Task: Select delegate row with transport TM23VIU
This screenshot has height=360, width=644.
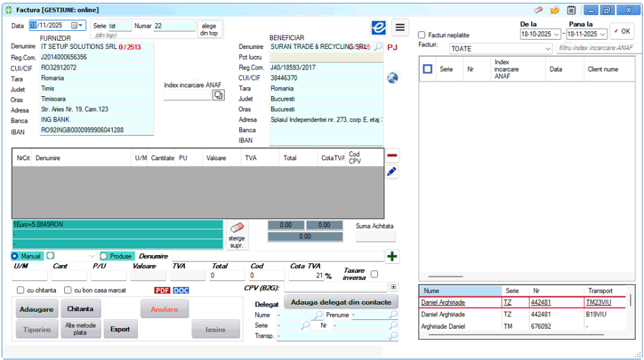Action: 523,303
